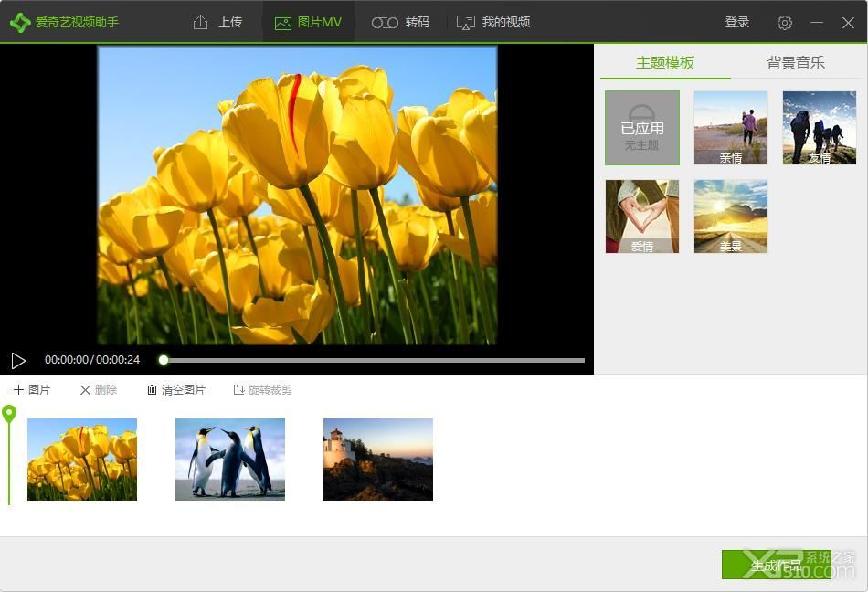
Task: Click the video progress bar track
Action: 375,360
